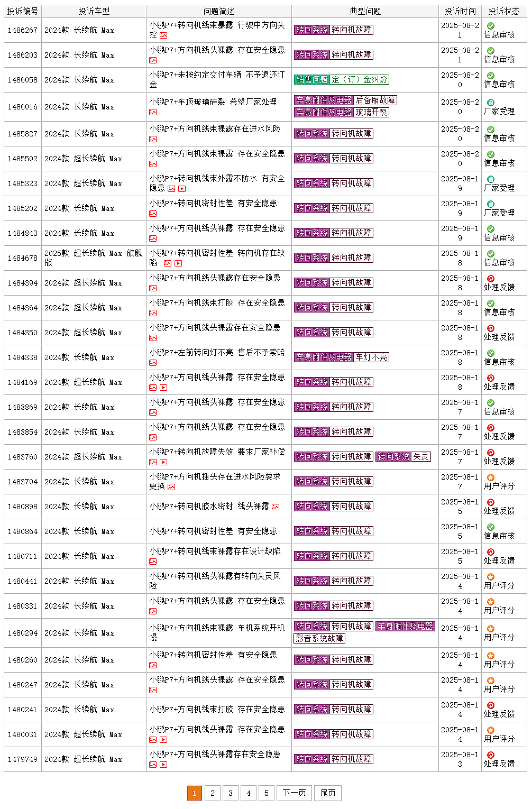The height and width of the screenshot is (809, 532).
Task: Click video icon for complaint 1479749
Action: pos(163,765)
